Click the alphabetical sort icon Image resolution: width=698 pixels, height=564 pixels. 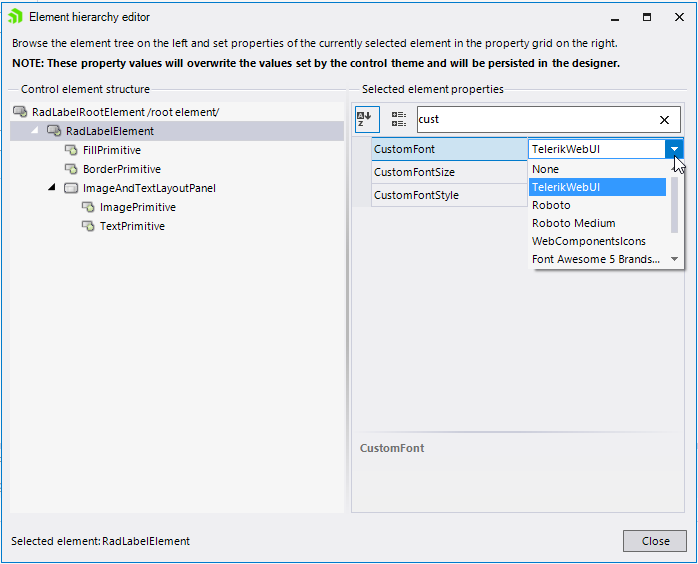[366, 119]
